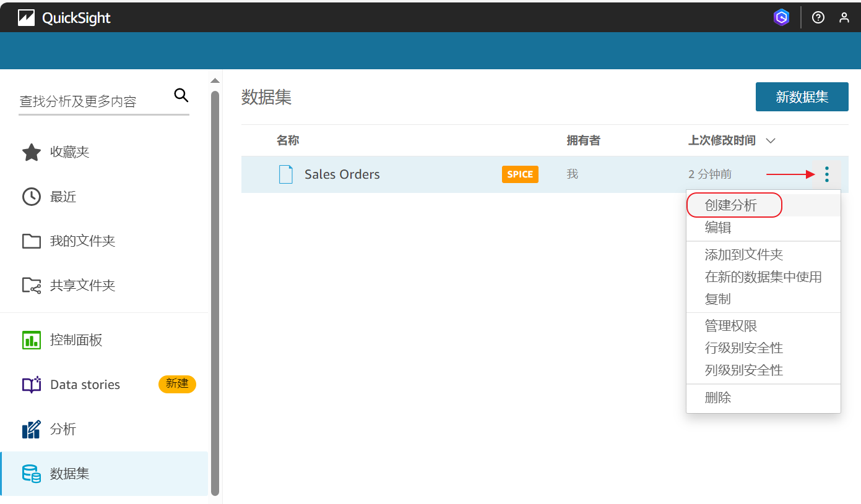This screenshot has height=504, width=861.
Task: Click the 查找分析及更多内容 search field
Action: pos(93,101)
